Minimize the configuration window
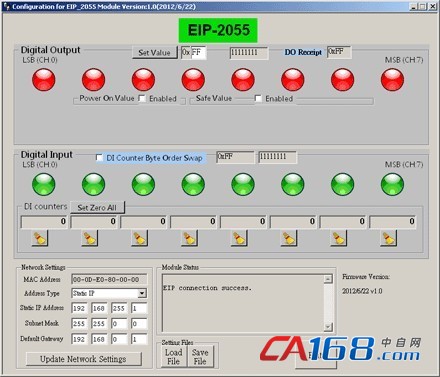The height and width of the screenshot is (377, 440). 414,6
